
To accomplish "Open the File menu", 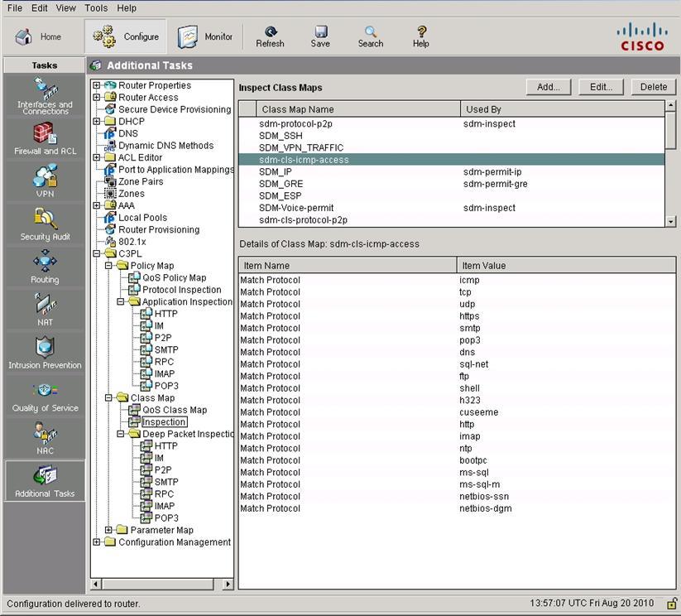I will 15,8.
